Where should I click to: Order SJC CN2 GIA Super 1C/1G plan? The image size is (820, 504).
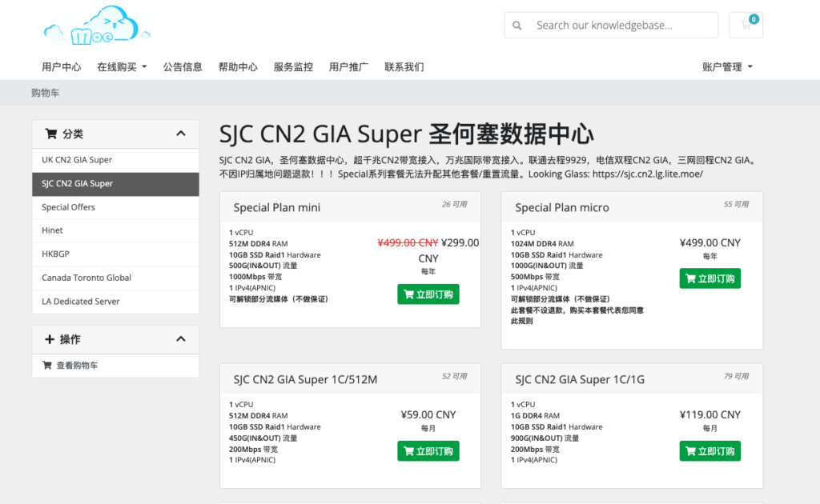[x=709, y=450]
